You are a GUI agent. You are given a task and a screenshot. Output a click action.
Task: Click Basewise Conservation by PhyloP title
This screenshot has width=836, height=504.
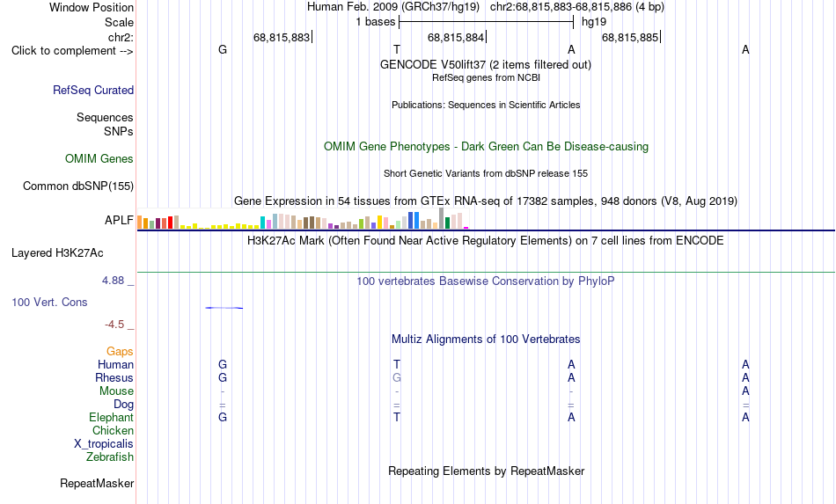(x=486, y=281)
